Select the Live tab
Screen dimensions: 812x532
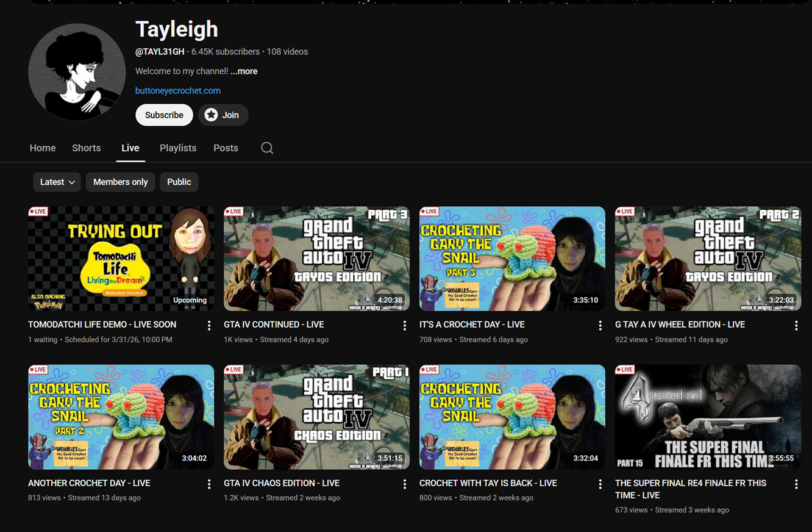pyautogui.click(x=130, y=148)
